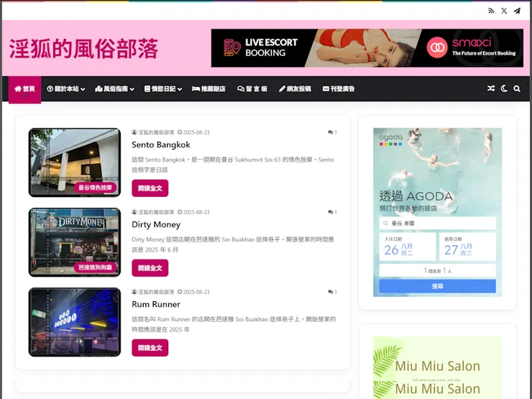Click the comment count icon on Rum Runner

tap(332, 292)
